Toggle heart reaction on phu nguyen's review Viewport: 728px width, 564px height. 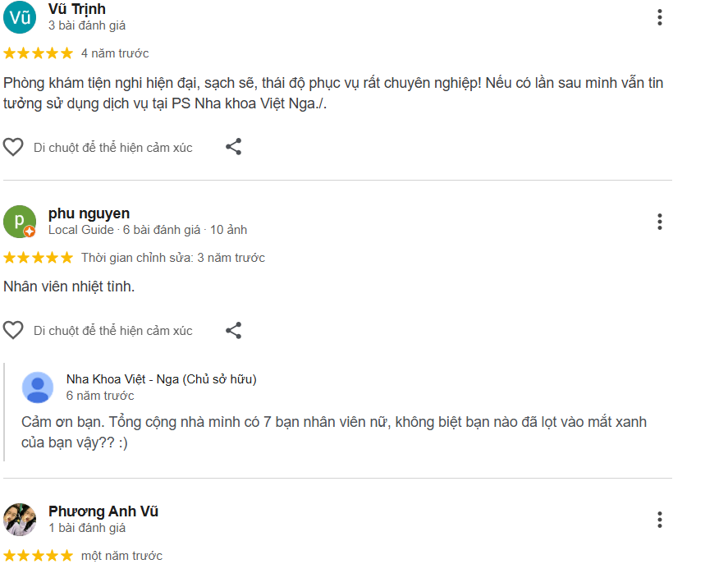[x=13, y=330]
